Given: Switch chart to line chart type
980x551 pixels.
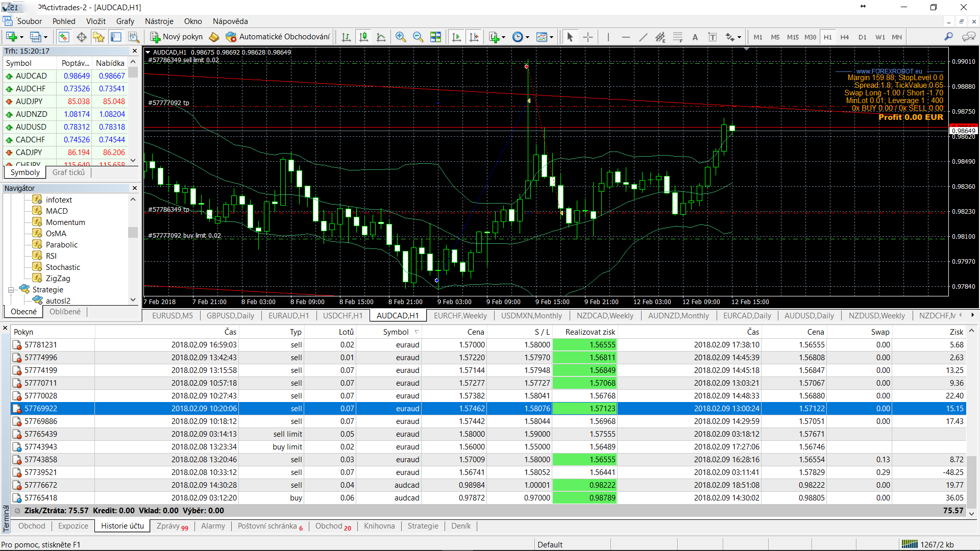Looking at the screenshot, I should [381, 37].
